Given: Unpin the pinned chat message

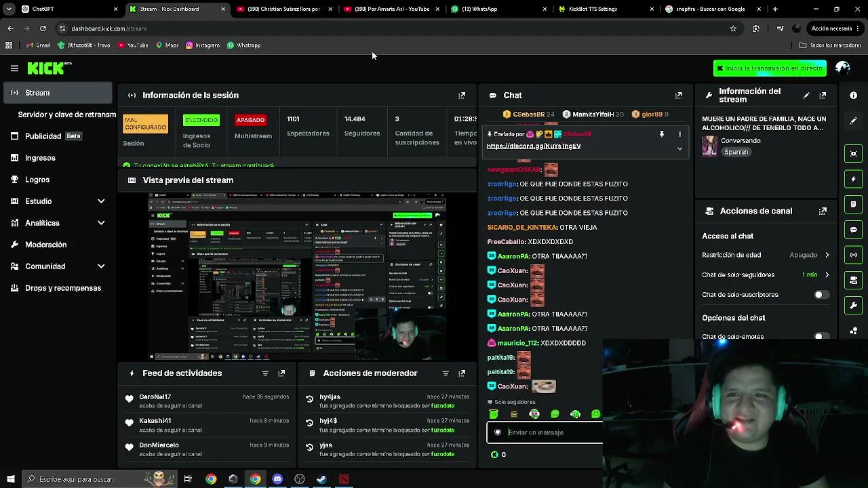Looking at the screenshot, I should [662, 134].
